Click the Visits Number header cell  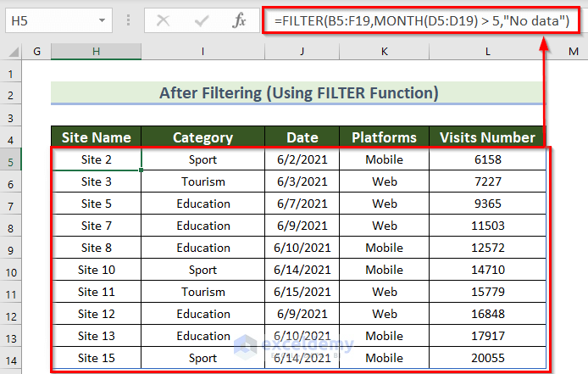[487, 137]
